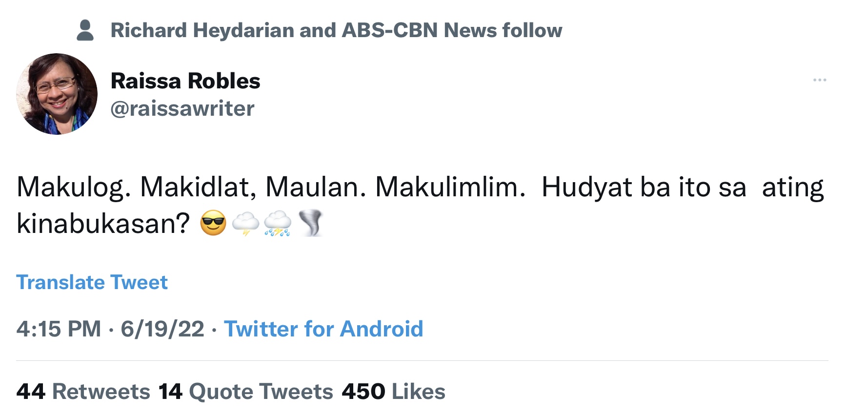Open Raissa Robles' profile via display name

pos(186,81)
